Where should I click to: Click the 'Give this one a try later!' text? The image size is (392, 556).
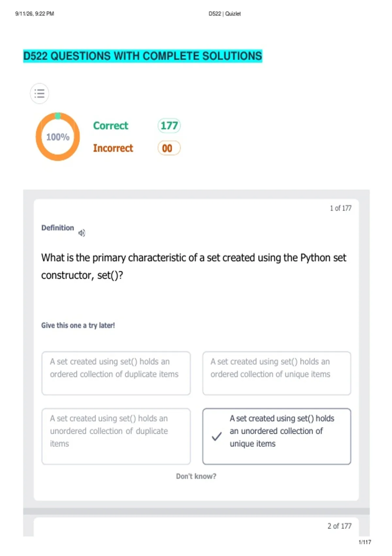click(78, 325)
